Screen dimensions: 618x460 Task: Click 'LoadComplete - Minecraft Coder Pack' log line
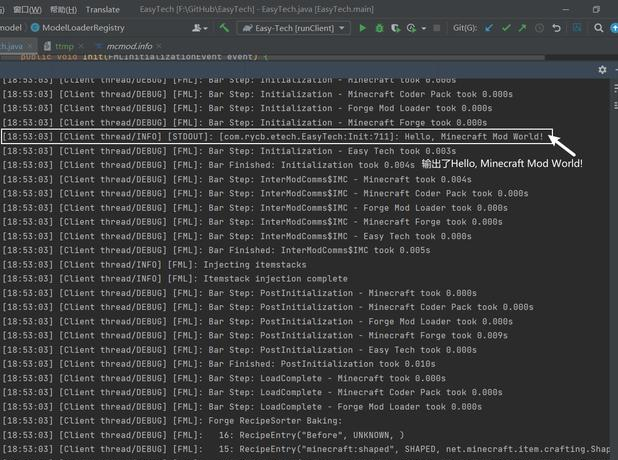pyautogui.click(x=252, y=392)
